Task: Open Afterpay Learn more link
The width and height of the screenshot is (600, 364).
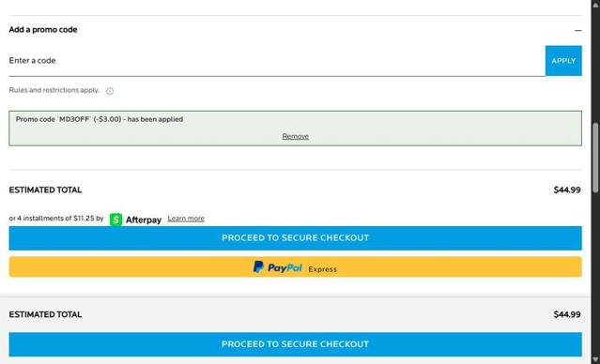Action: (186, 219)
